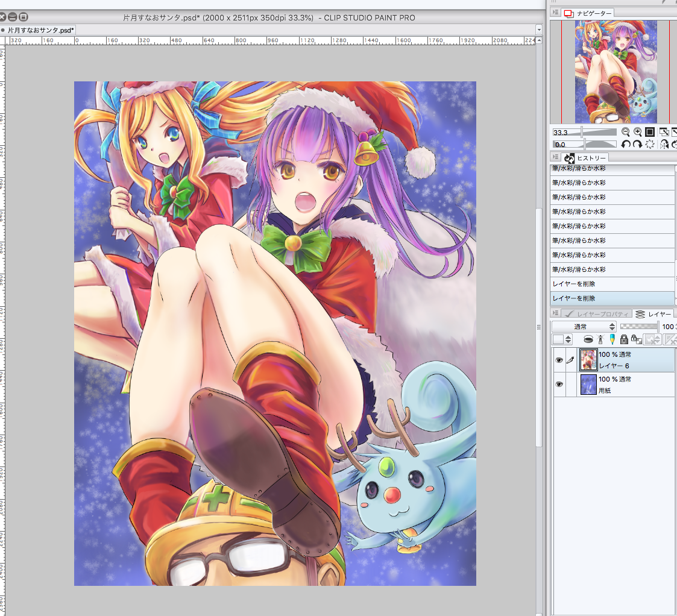Click the canvas vertical scrollbar
Image resolution: width=677 pixels, height=616 pixels.
coord(538,327)
